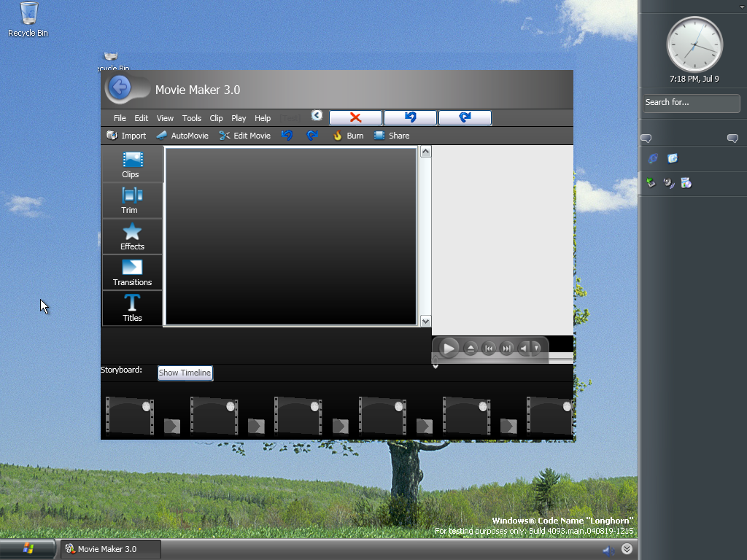Viewport: 747px width, 560px height.
Task: Select the second storyboard clip slot
Action: (214, 416)
